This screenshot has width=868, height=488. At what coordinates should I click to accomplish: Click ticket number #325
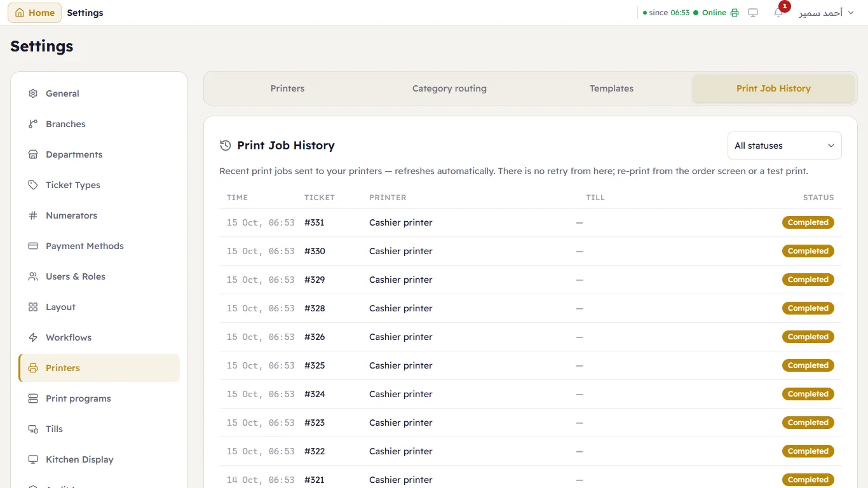[315, 365]
